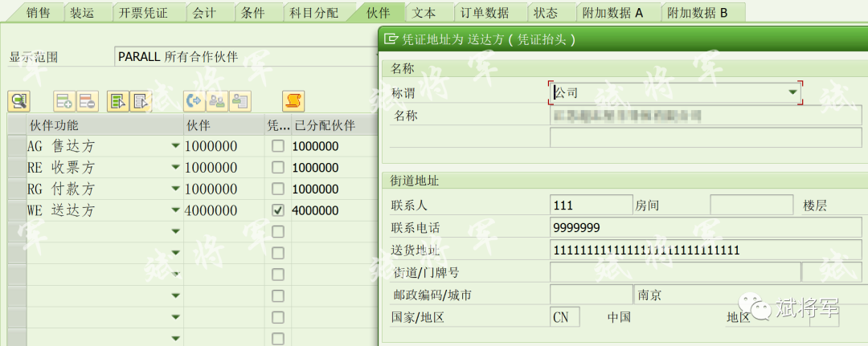Viewport: 868px width, 346px height.
Task: Click the delete row icon
Action: tap(87, 100)
